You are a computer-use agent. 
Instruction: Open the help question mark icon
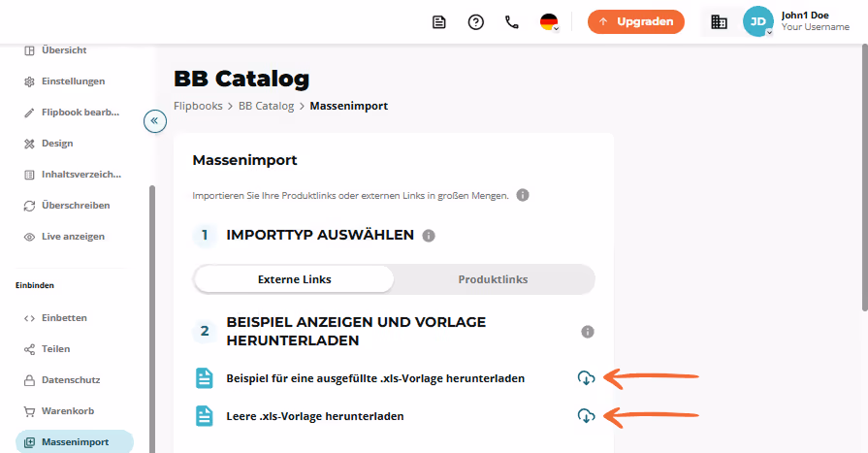[x=475, y=22]
